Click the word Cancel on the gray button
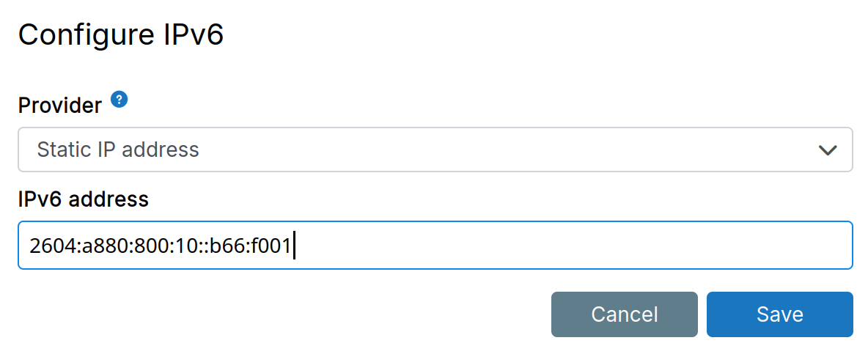This screenshot has width=868, height=354. 624,314
